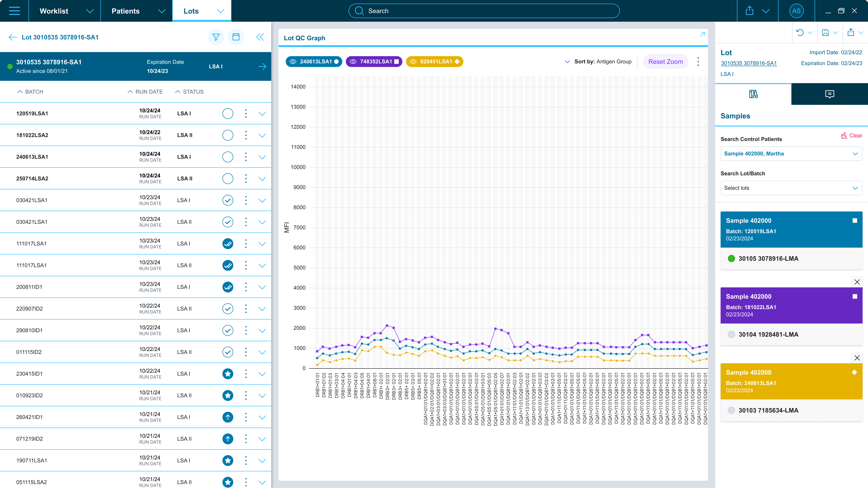
Task: Click the back arrow beside Lot 3010535
Action: 12,37
